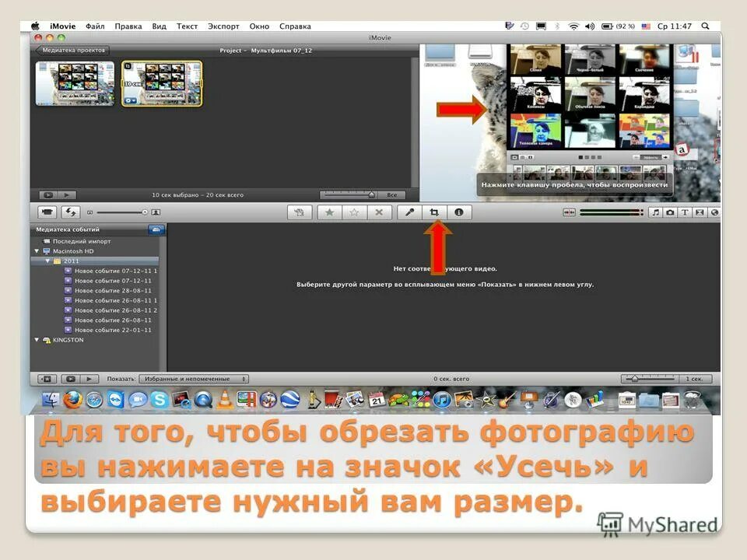
Task: Launch VLC cone icon from the Dock
Action: tap(225, 400)
